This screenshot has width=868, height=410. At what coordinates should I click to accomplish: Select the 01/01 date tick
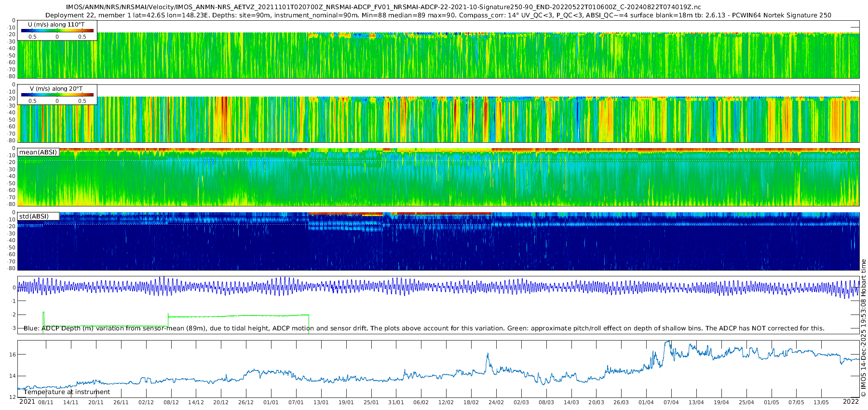[x=271, y=402]
